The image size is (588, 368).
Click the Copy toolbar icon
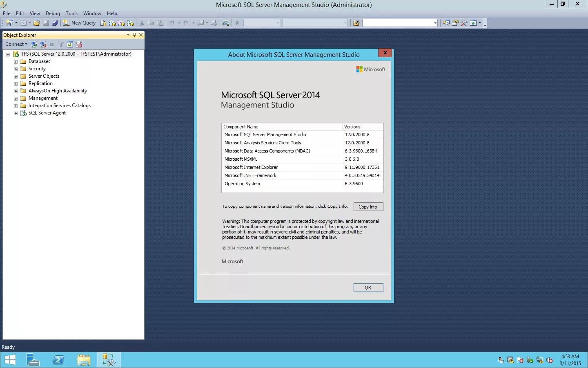(x=151, y=23)
